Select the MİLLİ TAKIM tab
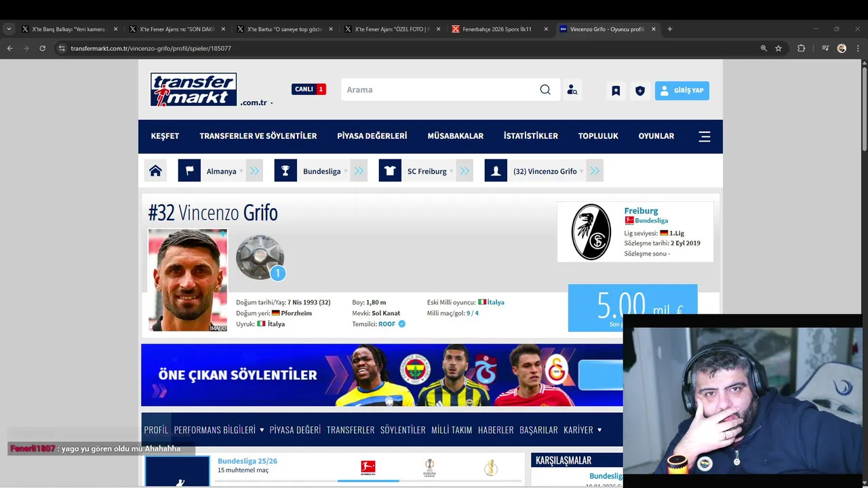Image resolution: width=868 pixels, height=488 pixels. coord(452,430)
